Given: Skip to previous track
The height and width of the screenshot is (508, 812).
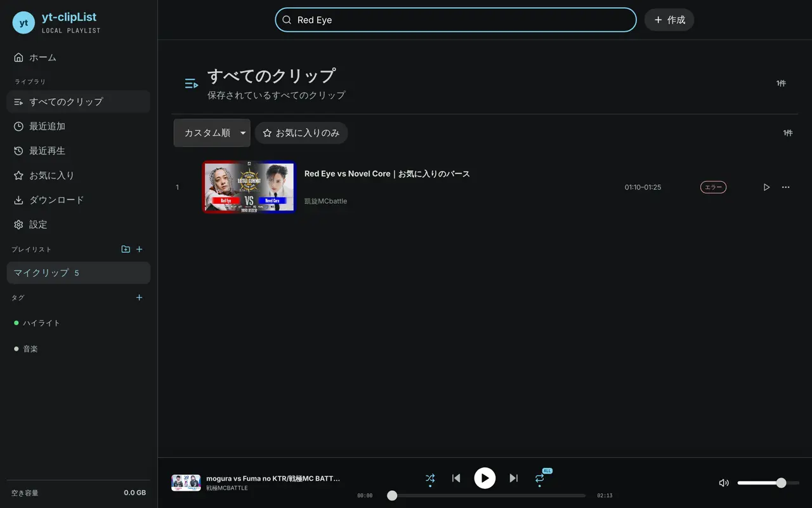Looking at the screenshot, I should pyautogui.click(x=456, y=478).
